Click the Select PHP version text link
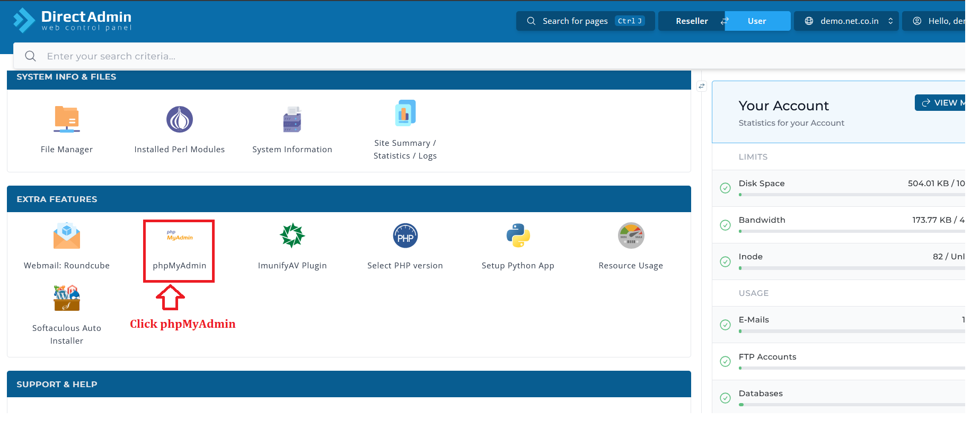980x428 pixels. 405,266
